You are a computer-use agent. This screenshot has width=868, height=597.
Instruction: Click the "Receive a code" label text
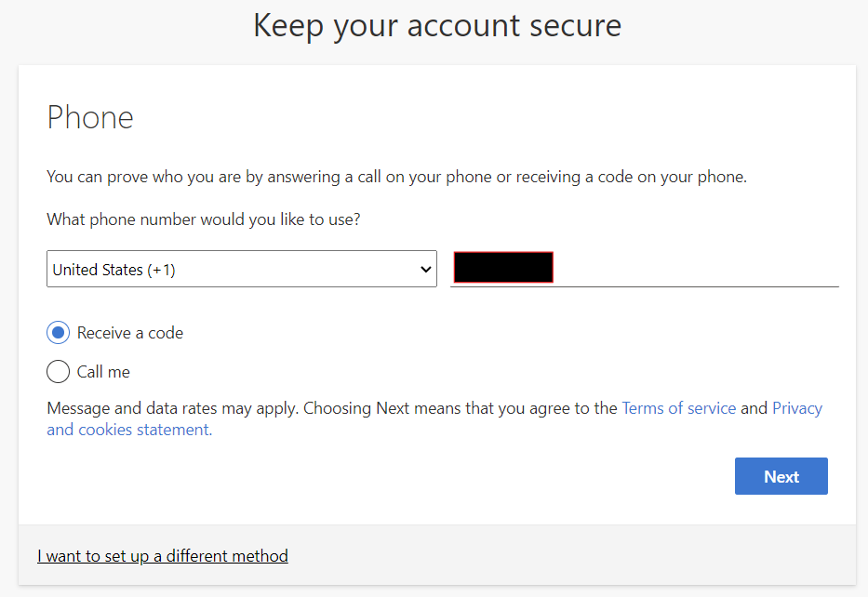130,333
